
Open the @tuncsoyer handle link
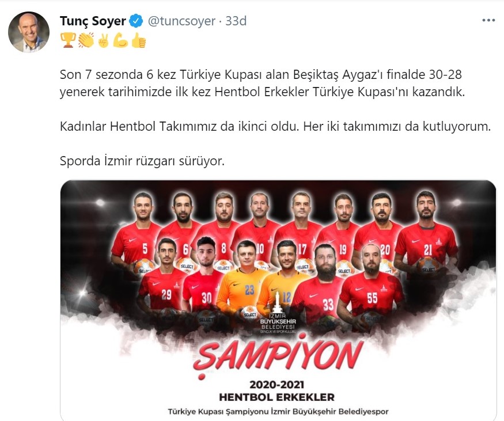click(181, 21)
